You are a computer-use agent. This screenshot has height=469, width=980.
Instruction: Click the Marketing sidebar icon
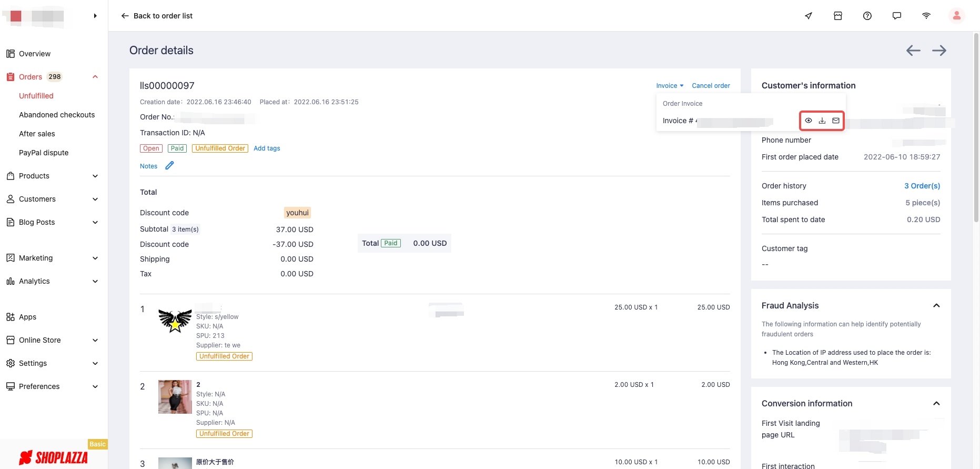pos(11,258)
